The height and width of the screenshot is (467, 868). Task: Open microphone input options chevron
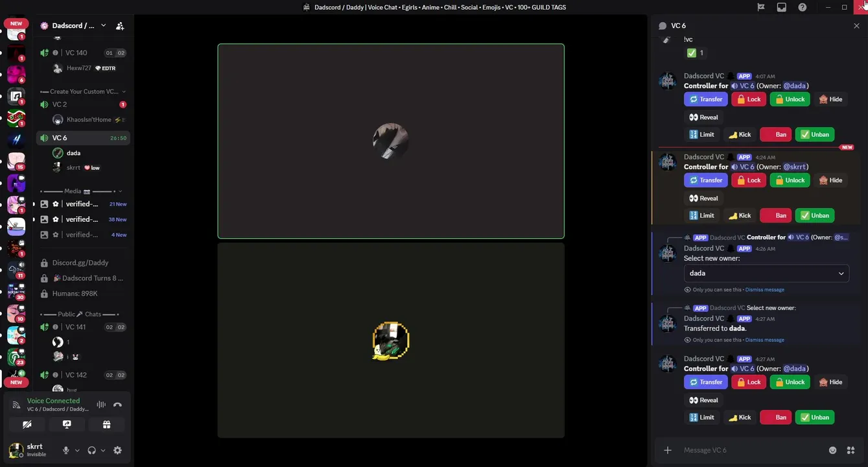coord(77,450)
